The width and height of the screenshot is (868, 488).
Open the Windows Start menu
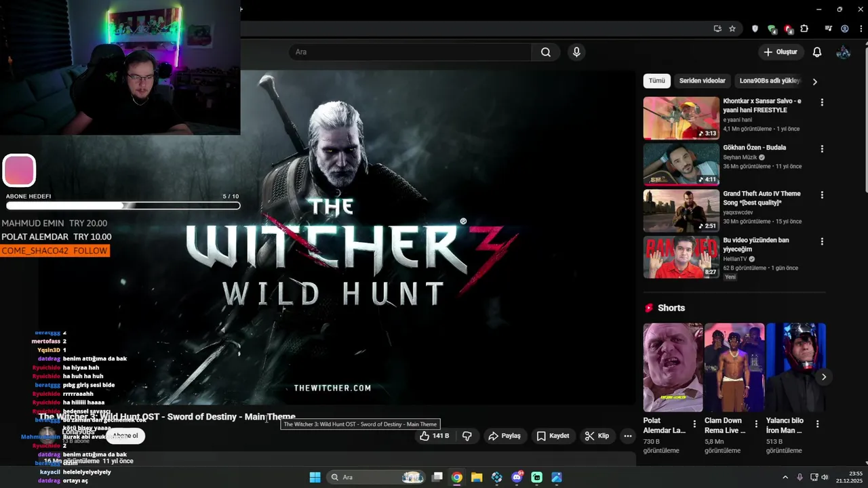click(x=315, y=477)
